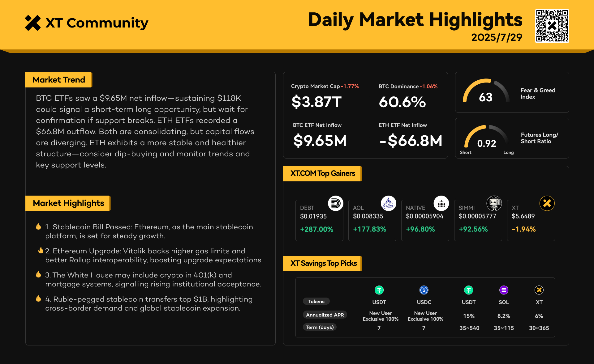Image resolution: width=594 pixels, height=364 pixels.
Task: Click flame icon beside Ethereum Upgrade highlight
Action: pos(41,250)
